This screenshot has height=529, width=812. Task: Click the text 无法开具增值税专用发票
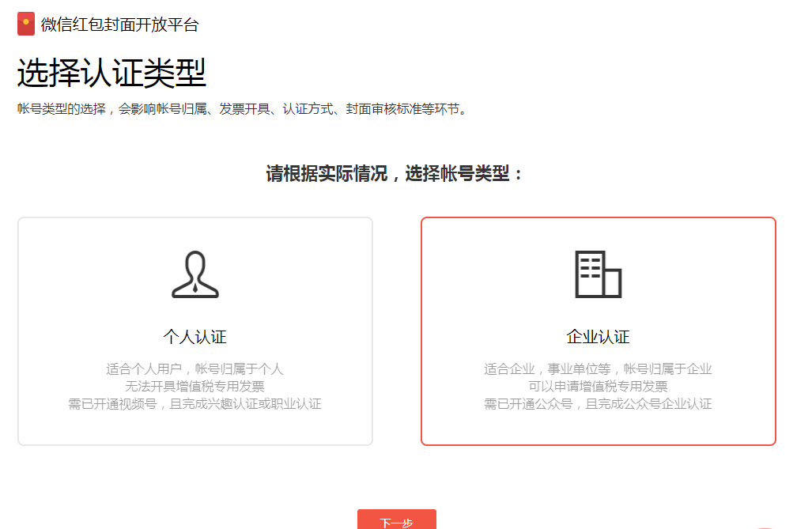[x=195, y=387]
